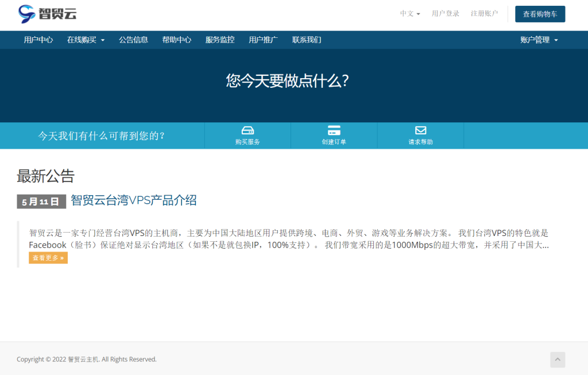Screen dimensions: 588x375
Task: Open the 智贸云台湾VPS产品介绍 announcement
Action: coord(133,200)
